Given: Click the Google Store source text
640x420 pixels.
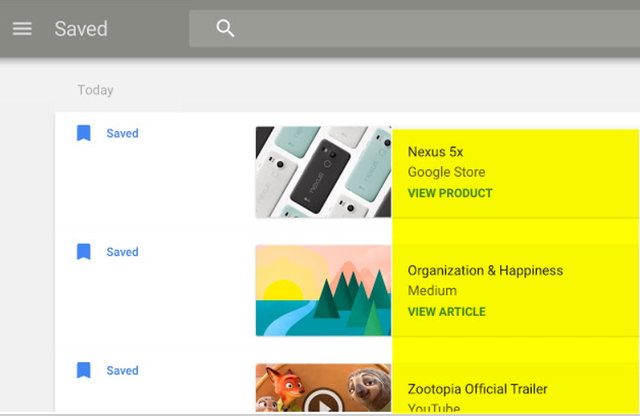Looking at the screenshot, I should click(x=446, y=172).
